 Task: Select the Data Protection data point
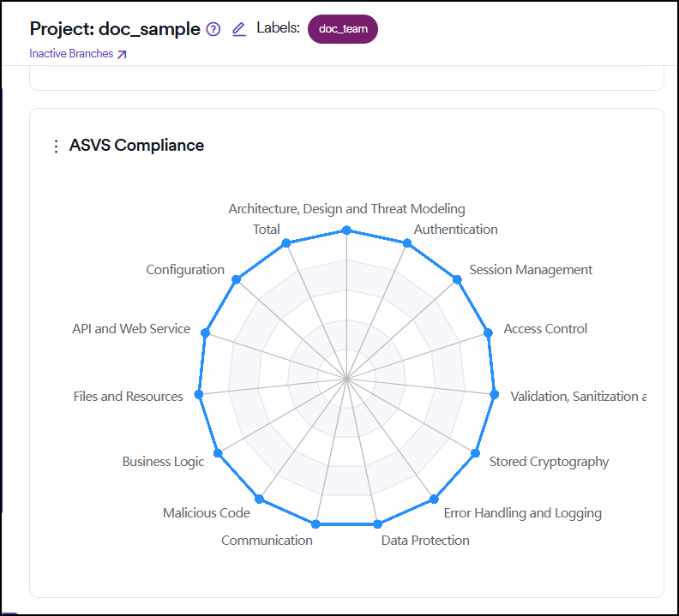[376, 523]
